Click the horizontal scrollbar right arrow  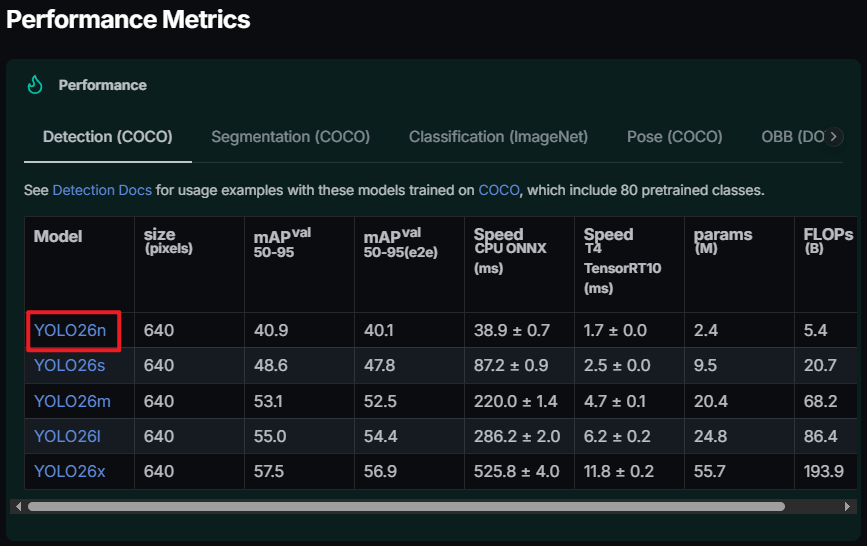tap(847, 506)
